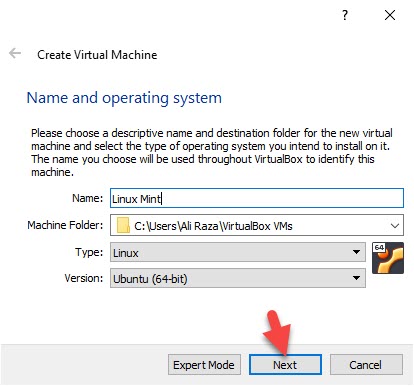414x386 pixels.
Task: Click the Type: label
Action: pyautogui.click(x=89, y=252)
